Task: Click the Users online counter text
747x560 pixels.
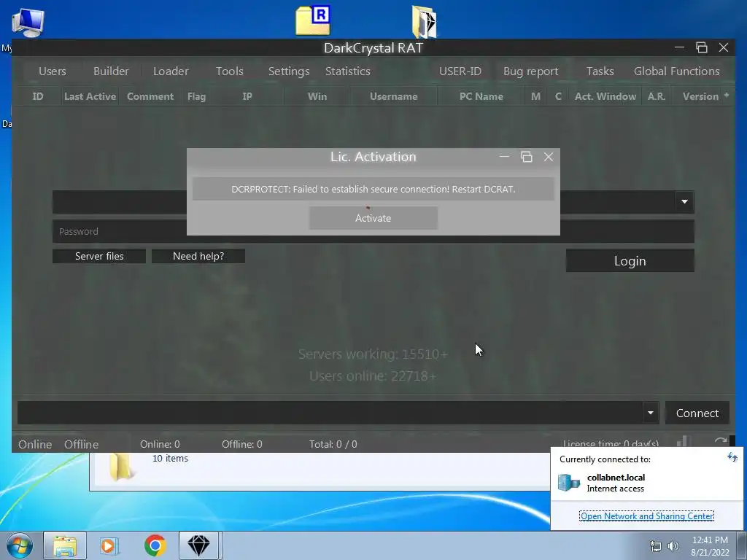Action: point(373,376)
